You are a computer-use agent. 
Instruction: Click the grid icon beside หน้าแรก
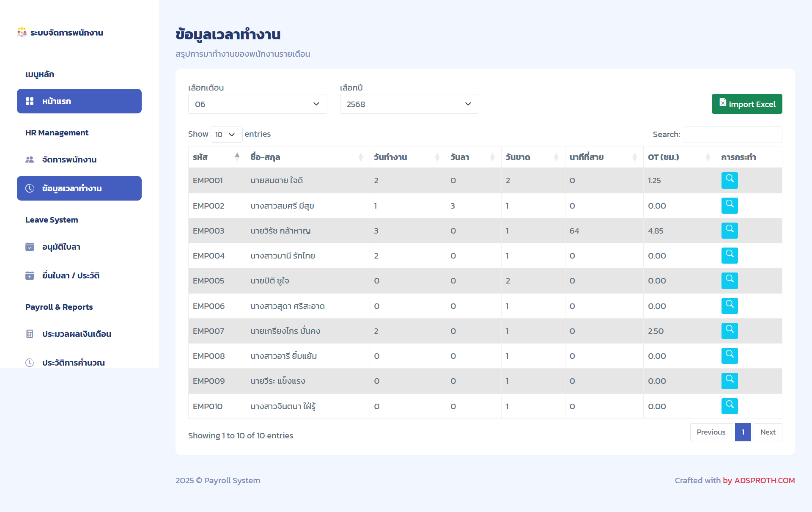(30, 101)
